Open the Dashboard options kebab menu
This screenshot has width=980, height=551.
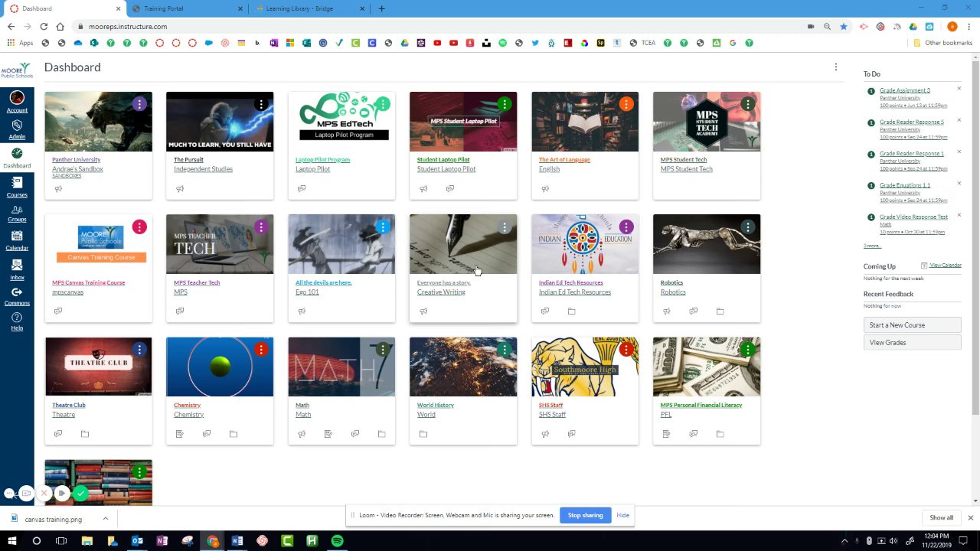click(x=836, y=67)
